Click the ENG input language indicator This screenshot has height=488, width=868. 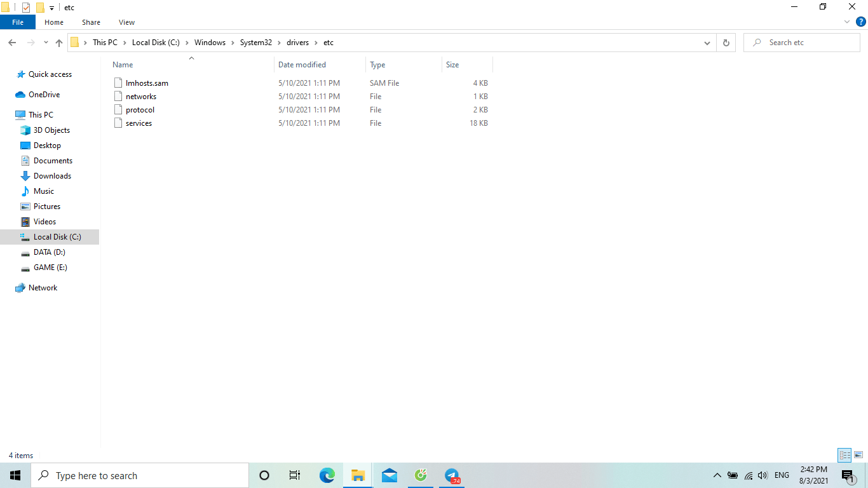click(x=782, y=475)
